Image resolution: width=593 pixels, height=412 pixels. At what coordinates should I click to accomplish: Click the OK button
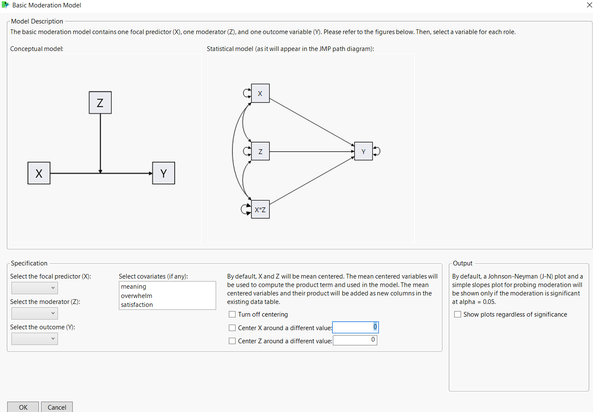23,407
